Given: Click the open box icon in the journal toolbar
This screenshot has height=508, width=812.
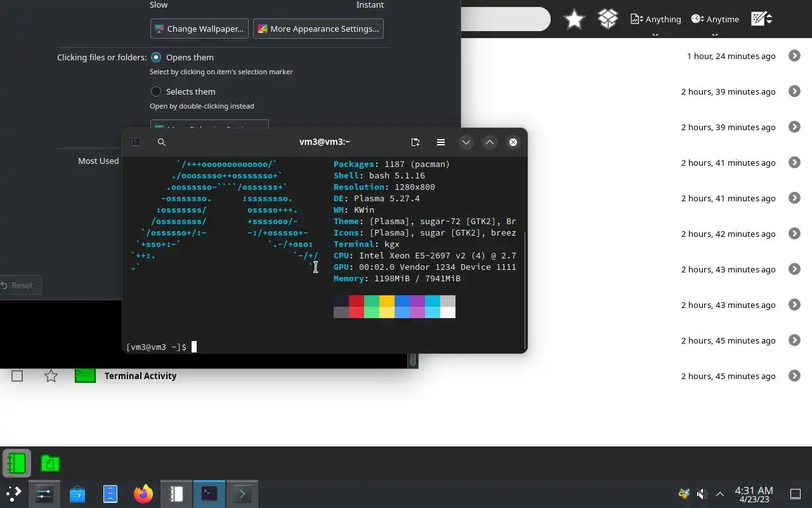Looking at the screenshot, I should coord(608,19).
